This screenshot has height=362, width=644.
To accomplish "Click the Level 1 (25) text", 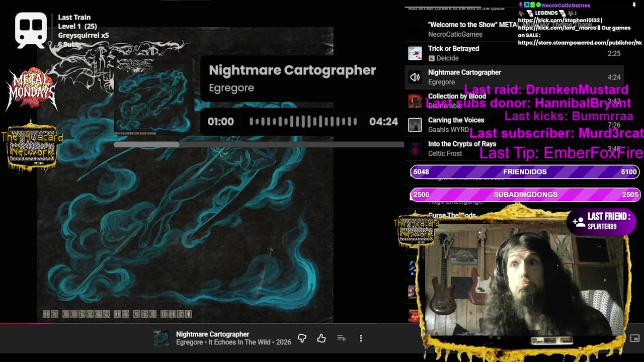I will [77, 26].
